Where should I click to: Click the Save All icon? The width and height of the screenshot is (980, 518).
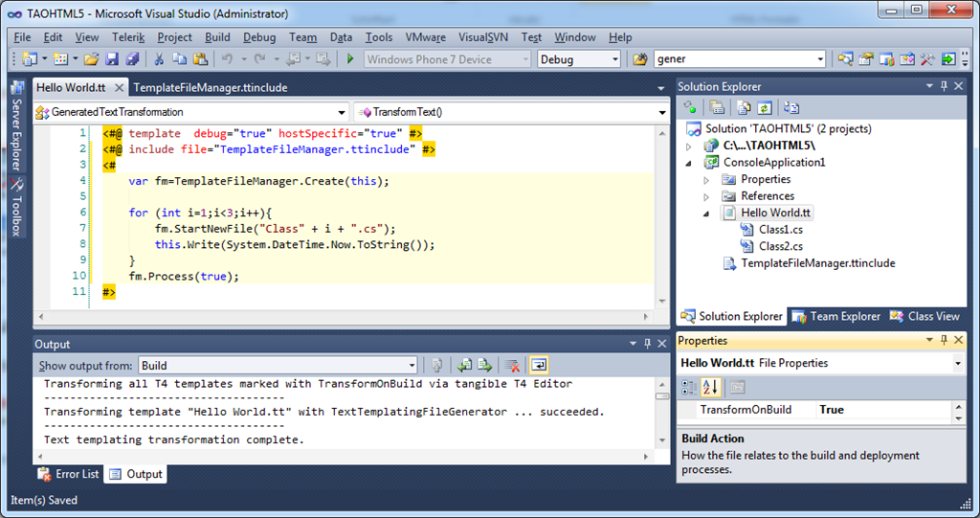click(132, 59)
